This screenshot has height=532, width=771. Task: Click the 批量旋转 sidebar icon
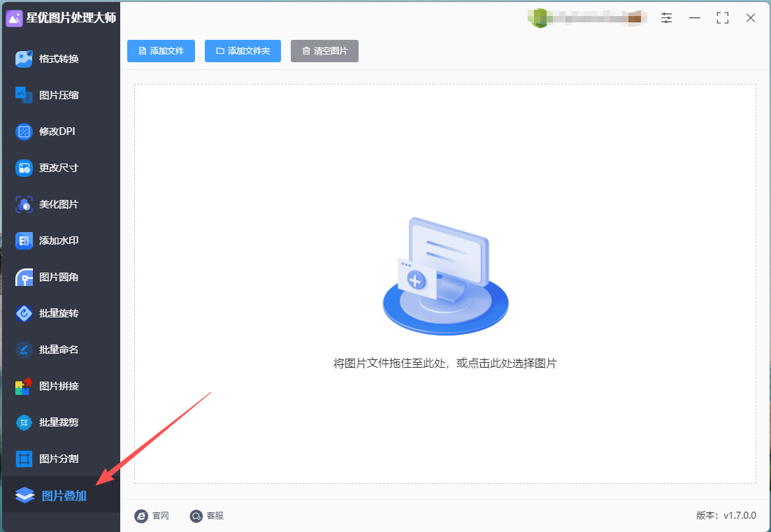24,313
